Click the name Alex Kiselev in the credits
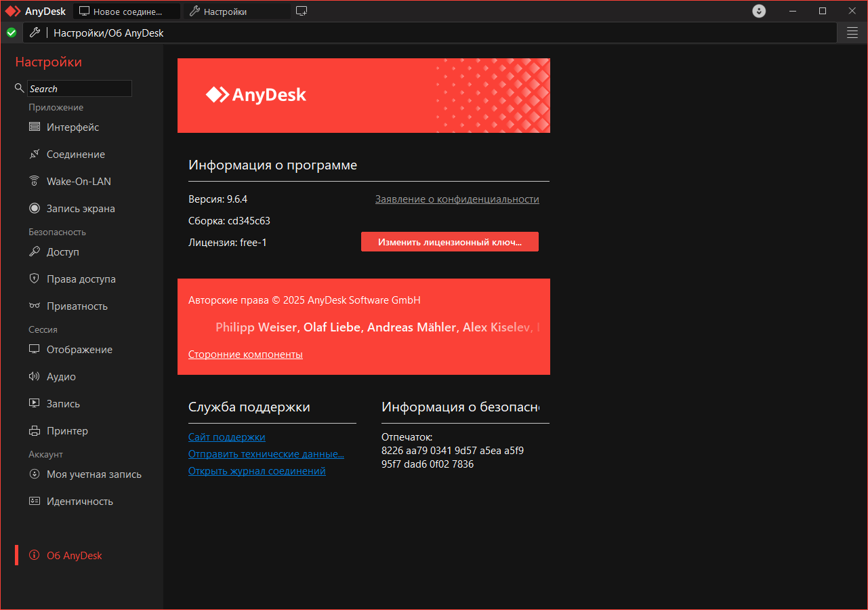The image size is (868, 610). 496,327
